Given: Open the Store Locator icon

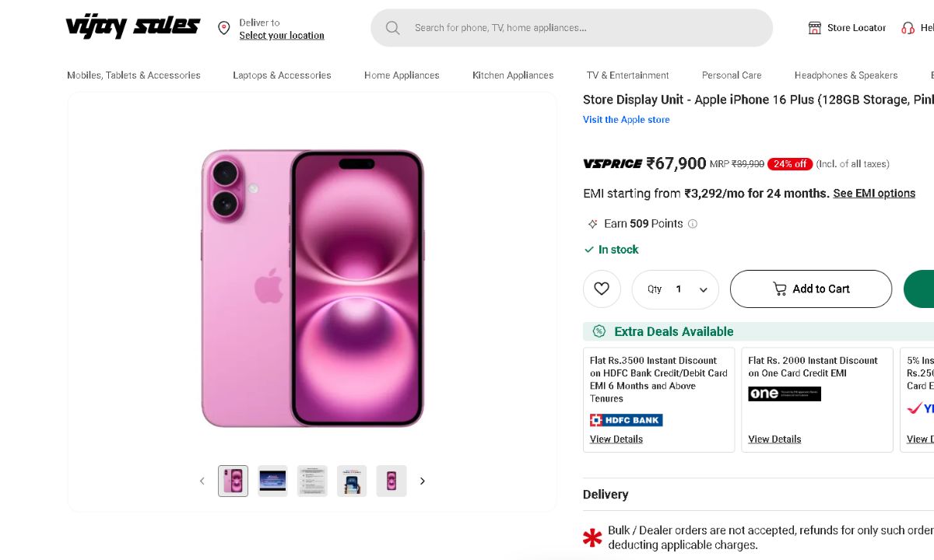Looking at the screenshot, I should (815, 28).
